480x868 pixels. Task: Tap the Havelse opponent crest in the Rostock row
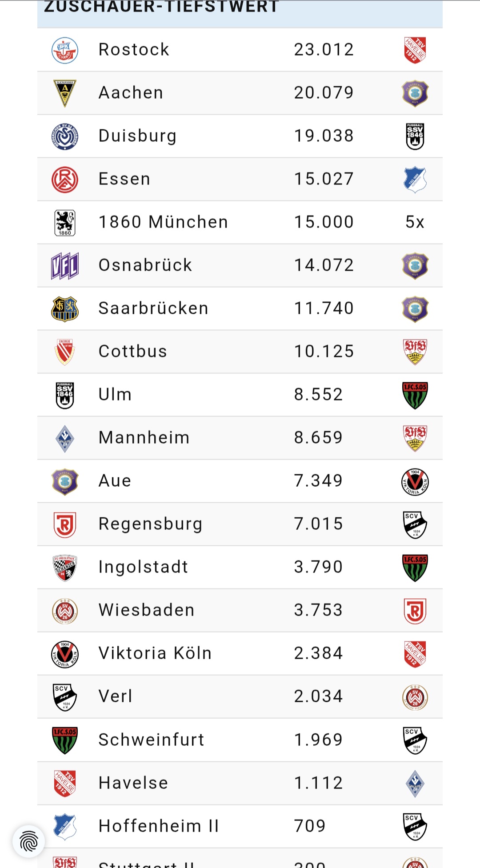[415, 50]
